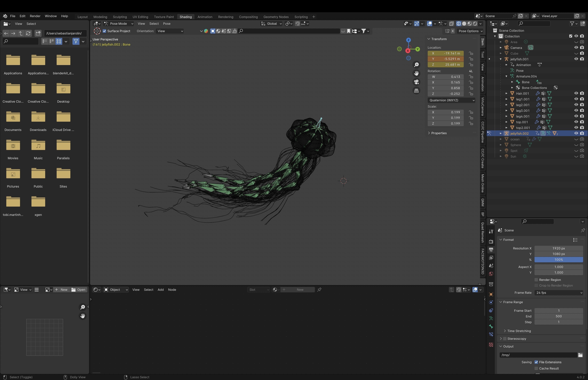Open the World properties tab icon
The height and width of the screenshot is (380, 588).
point(491,274)
